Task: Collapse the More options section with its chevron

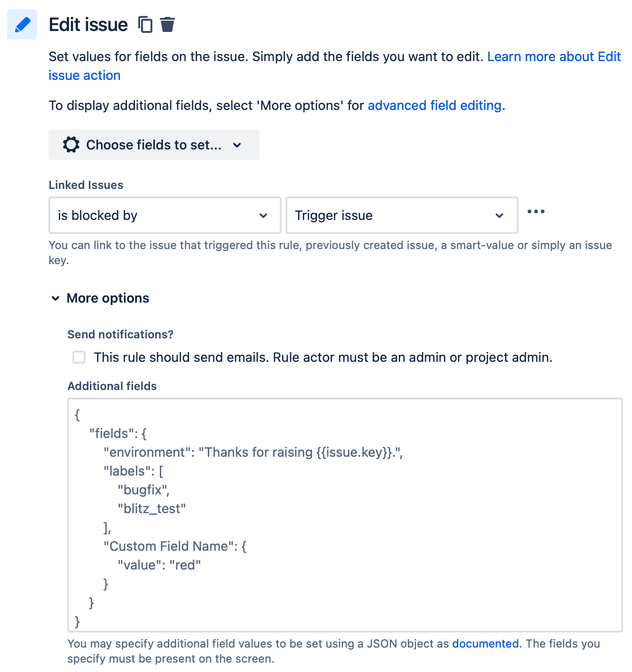Action: tap(55, 298)
